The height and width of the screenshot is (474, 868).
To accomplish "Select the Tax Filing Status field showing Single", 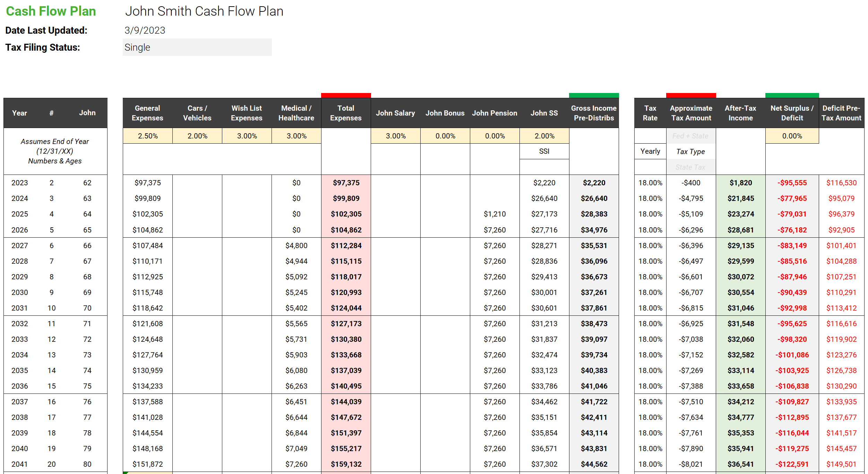I will (197, 47).
